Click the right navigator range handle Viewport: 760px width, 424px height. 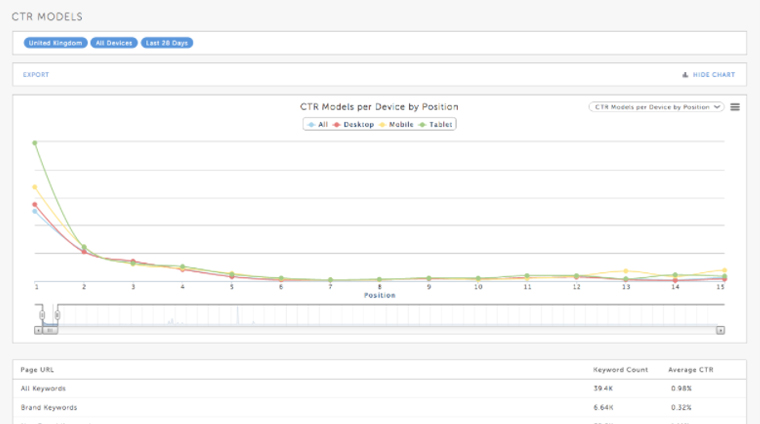[57, 314]
